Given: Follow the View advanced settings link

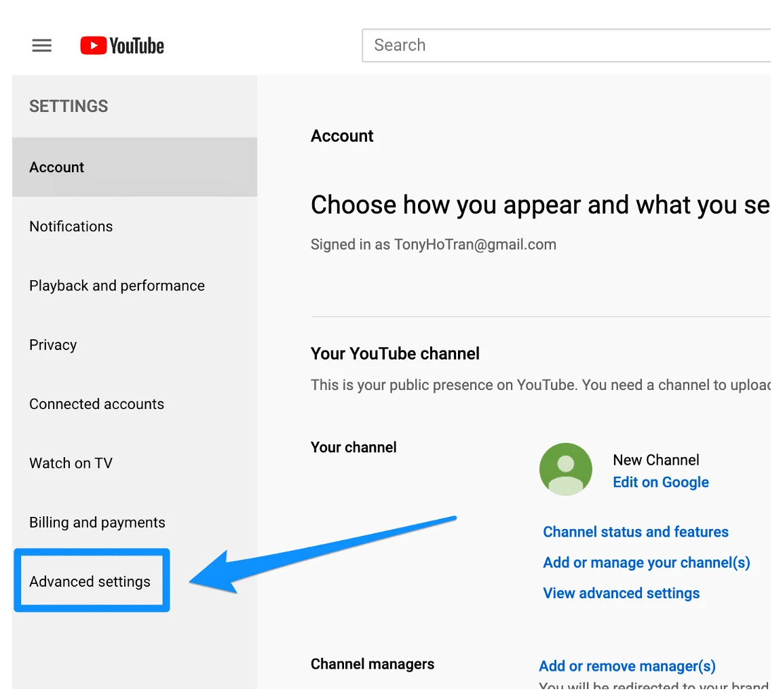Looking at the screenshot, I should coord(621,593).
